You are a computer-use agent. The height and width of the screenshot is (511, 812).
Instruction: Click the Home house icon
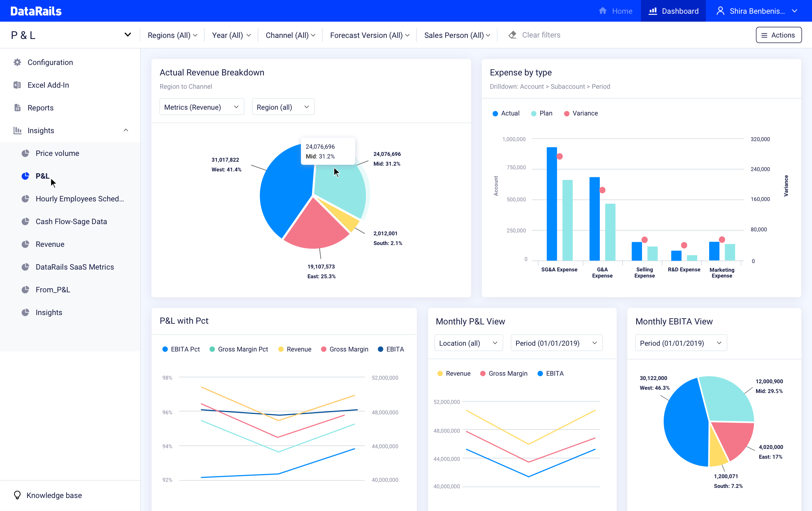tap(603, 11)
